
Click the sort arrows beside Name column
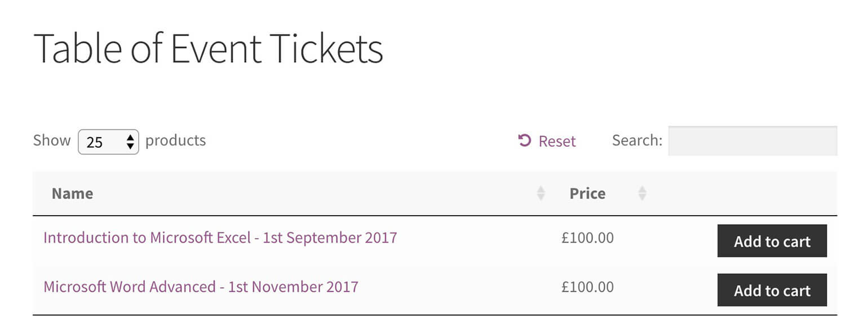[x=541, y=193]
